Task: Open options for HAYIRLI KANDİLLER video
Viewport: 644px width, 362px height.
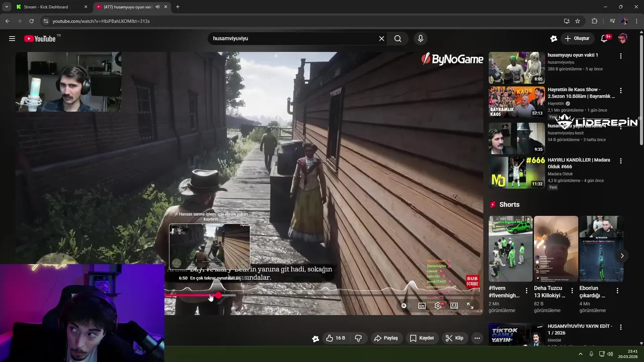Action: (x=620, y=161)
